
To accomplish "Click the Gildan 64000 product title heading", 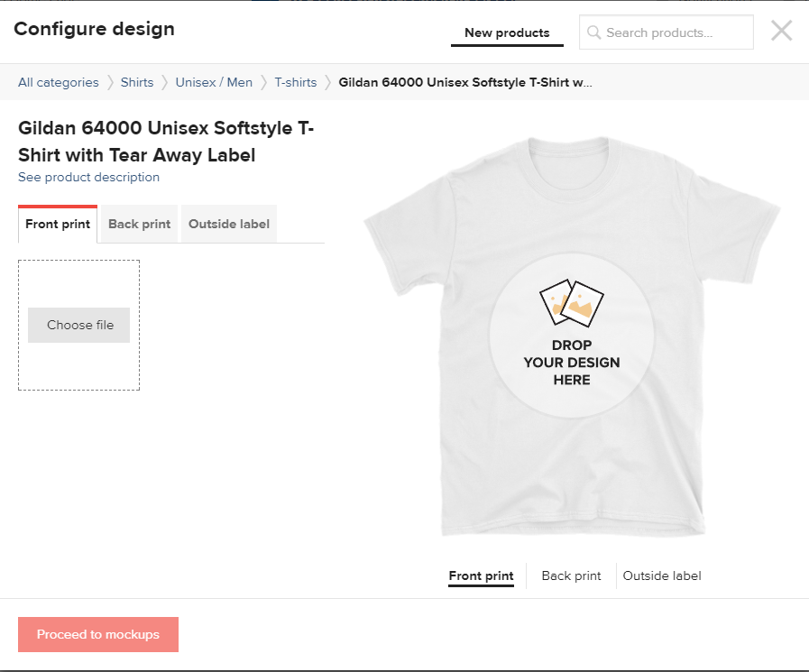I will point(166,142).
